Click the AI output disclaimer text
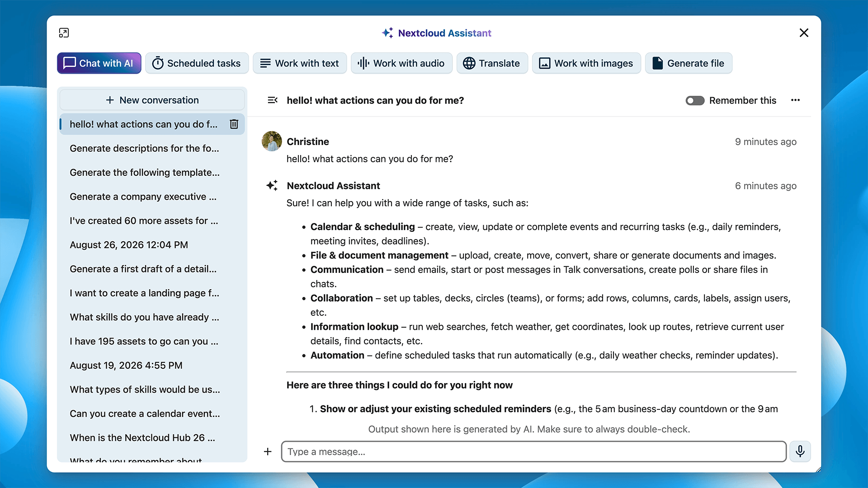The width and height of the screenshot is (868, 488). [529, 429]
